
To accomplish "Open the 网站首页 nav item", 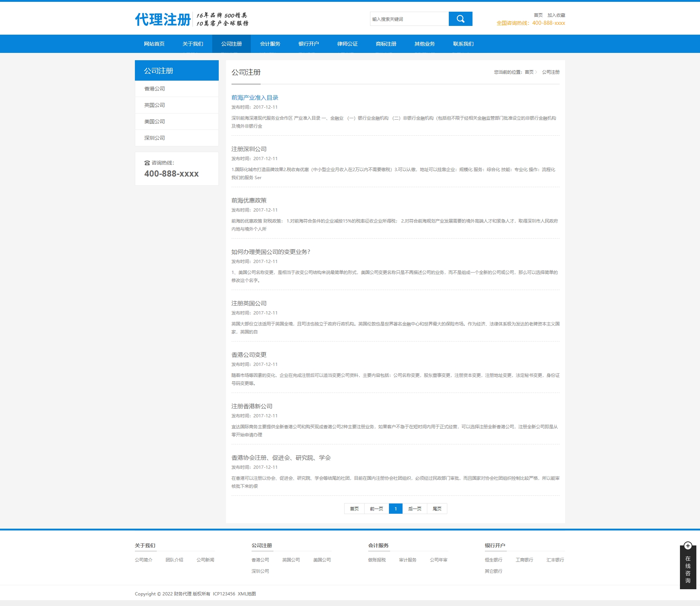I will pyautogui.click(x=154, y=44).
